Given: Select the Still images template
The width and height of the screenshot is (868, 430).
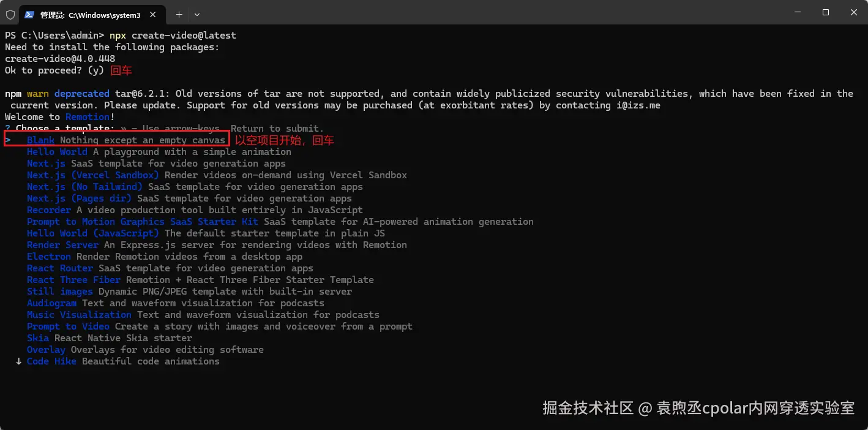Looking at the screenshot, I should 189,292.
